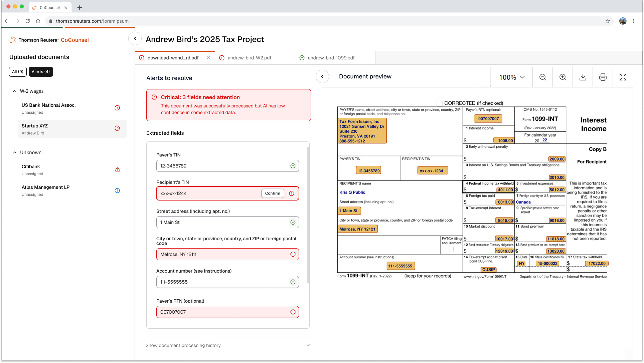Switch to the andrew-bird-1099.pdf tab
The height and width of the screenshot is (363, 644).
331,57
